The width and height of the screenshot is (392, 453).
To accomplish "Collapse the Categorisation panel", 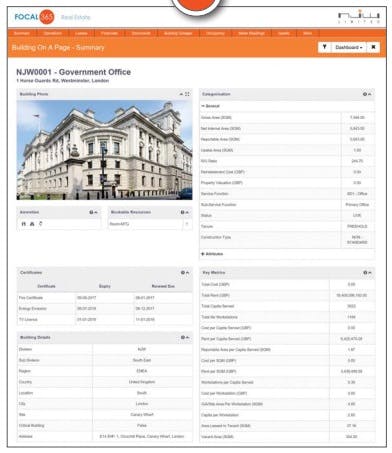I will pos(369,94).
